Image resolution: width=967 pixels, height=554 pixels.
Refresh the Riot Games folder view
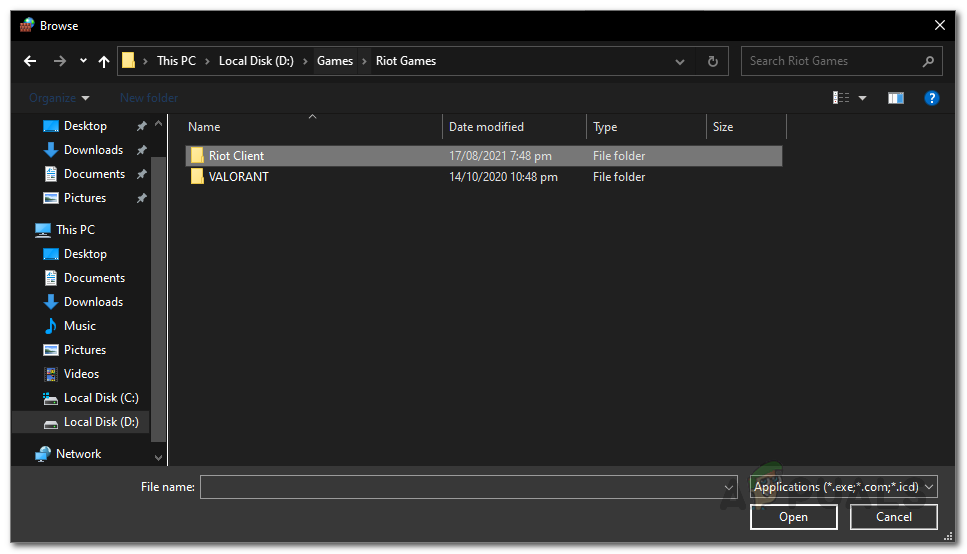point(712,61)
